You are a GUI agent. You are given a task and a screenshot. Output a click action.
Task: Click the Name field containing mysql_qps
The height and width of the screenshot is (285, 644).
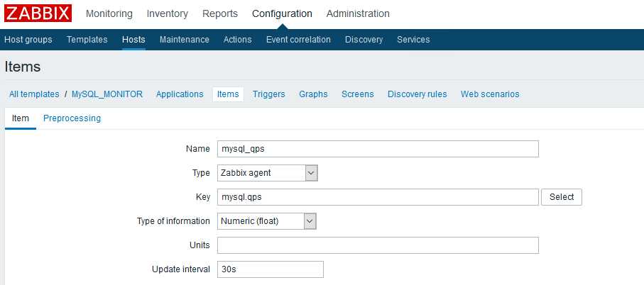(x=378, y=149)
